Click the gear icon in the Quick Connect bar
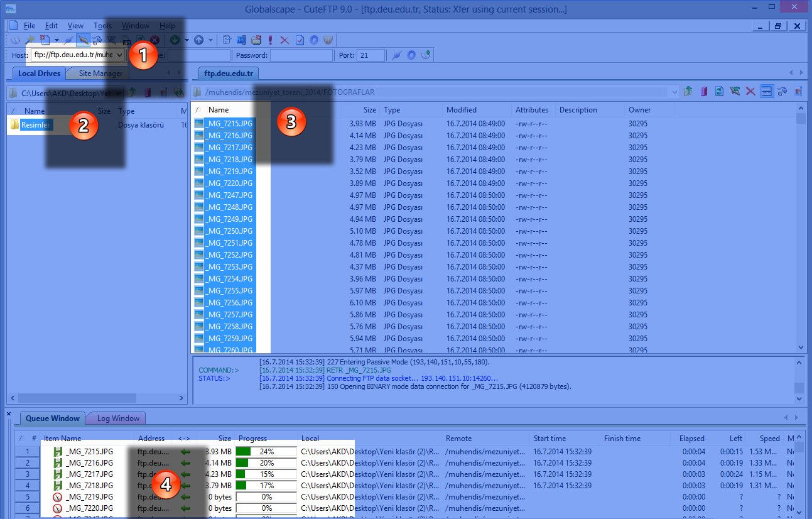Screen dimensions: 812x519 coord(411,55)
